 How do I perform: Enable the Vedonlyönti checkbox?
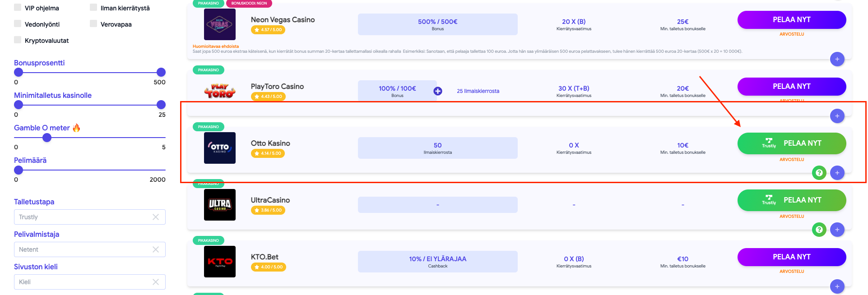18,24
